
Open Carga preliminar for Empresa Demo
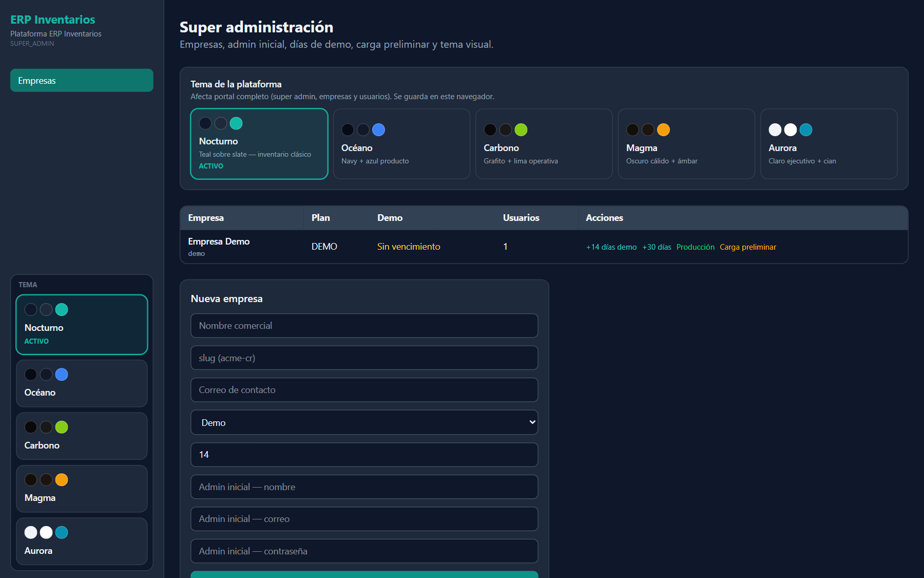click(x=748, y=247)
